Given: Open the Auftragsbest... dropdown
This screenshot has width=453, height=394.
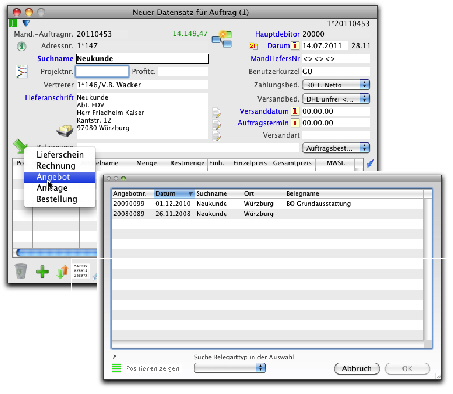Looking at the screenshot, I should point(336,148).
